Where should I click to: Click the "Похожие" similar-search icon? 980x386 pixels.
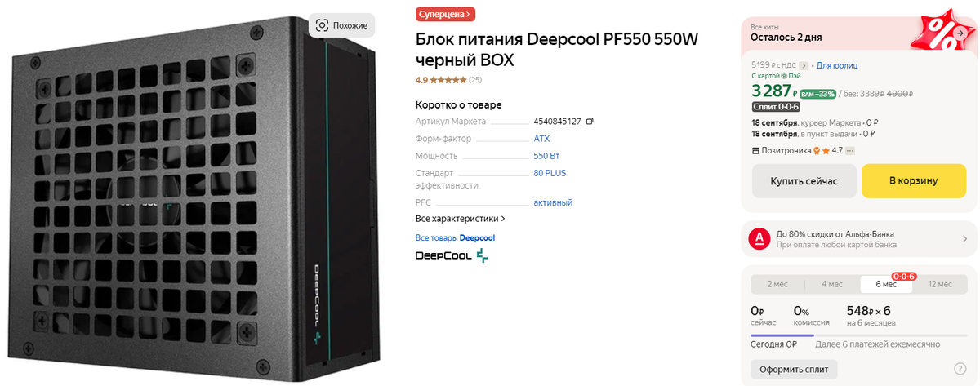point(322,25)
